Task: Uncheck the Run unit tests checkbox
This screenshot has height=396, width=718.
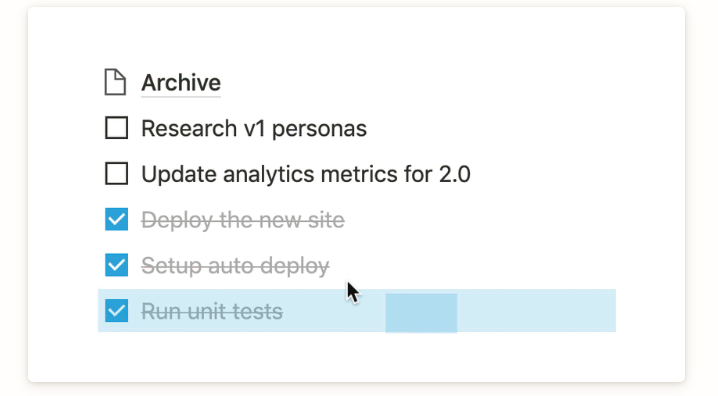Action: [x=116, y=311]
